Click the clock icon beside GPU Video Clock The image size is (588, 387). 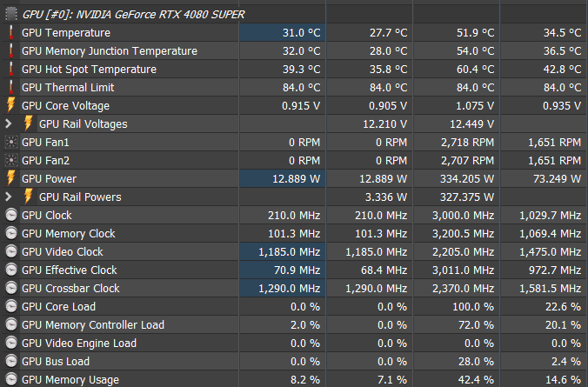[x=11, y=251]
